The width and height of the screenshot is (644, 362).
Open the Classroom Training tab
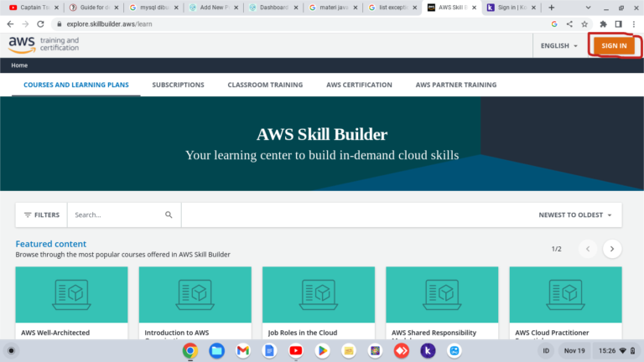point(265,85)
